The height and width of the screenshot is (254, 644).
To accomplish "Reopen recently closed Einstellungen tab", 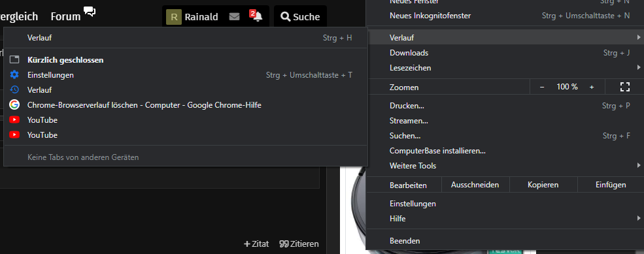I will click(186, 75).
